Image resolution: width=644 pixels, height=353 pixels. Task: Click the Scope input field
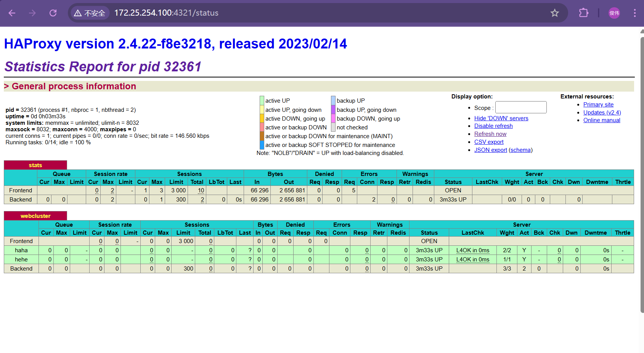point(521,107)
